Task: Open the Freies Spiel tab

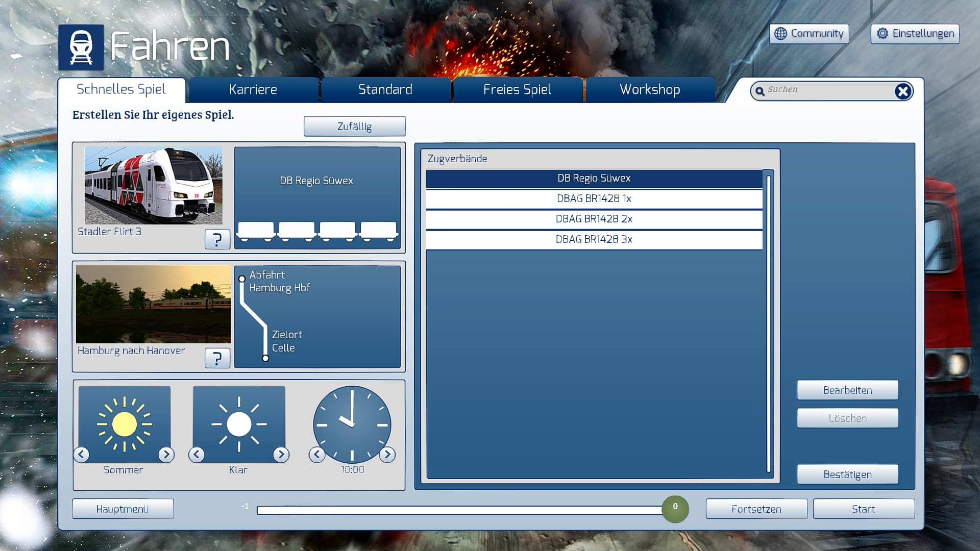Action: tap(517, 90)
